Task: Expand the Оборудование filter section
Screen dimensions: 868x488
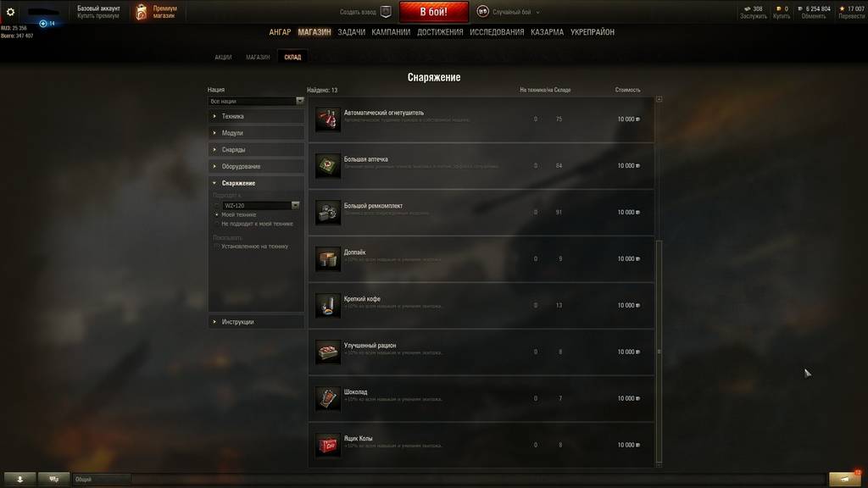Action: (256, 167)
